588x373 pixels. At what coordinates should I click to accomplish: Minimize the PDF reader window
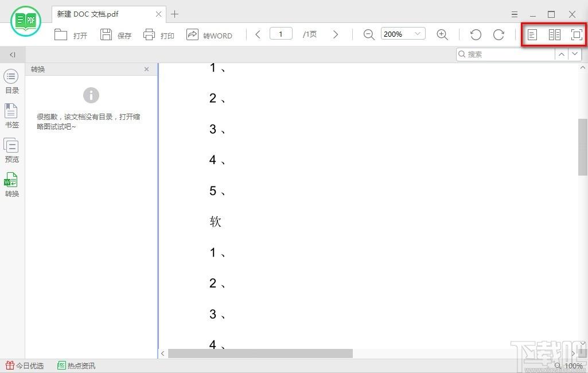[532, 14]
